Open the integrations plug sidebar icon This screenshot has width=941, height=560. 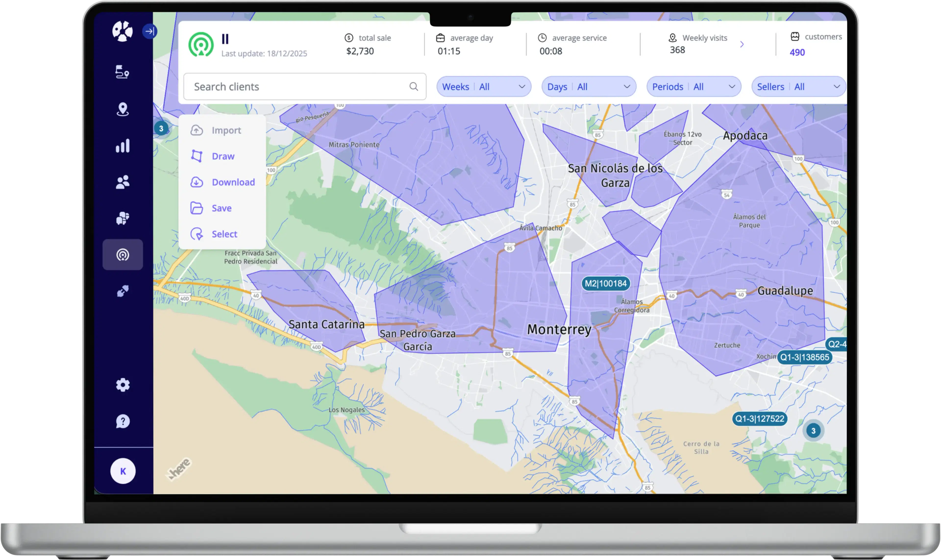(123, 291)
